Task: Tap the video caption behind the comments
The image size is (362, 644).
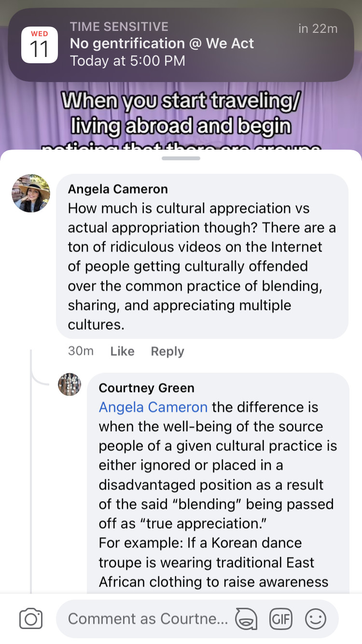Action: click(181, 113)
